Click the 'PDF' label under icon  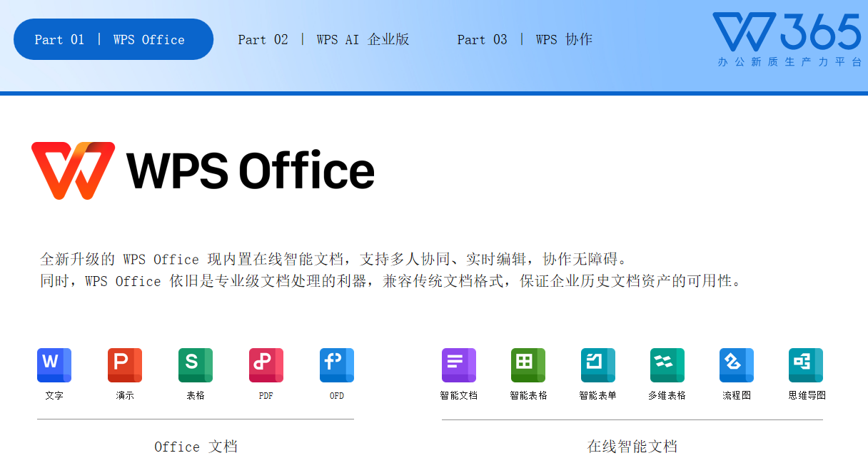coord(266,395)
